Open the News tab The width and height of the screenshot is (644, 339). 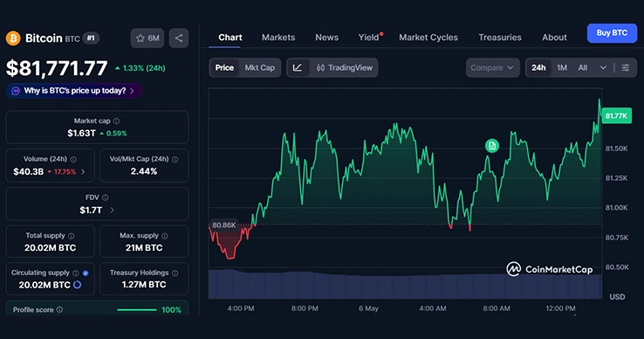[x=327, y=38]
